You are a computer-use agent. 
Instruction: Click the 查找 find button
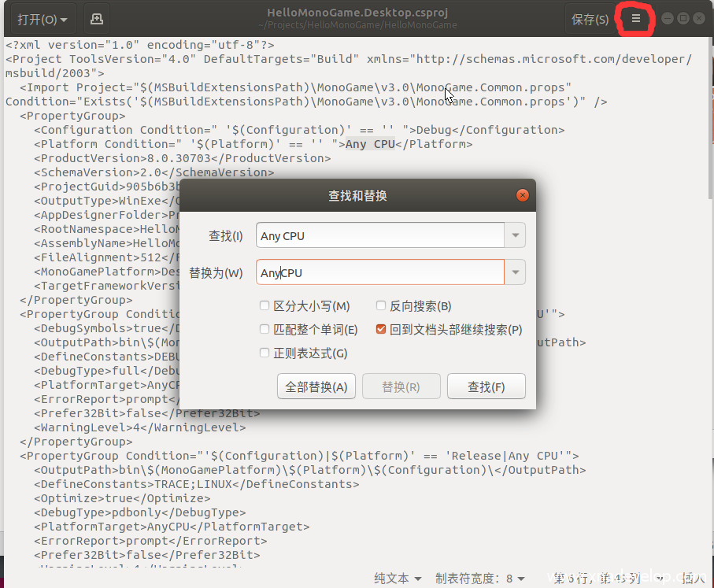tap(486, 386)
